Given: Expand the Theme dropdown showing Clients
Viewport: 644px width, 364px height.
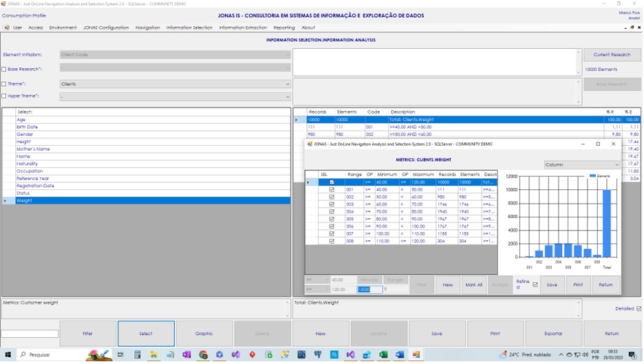Looking at the screenshot, I should (287, 84).
